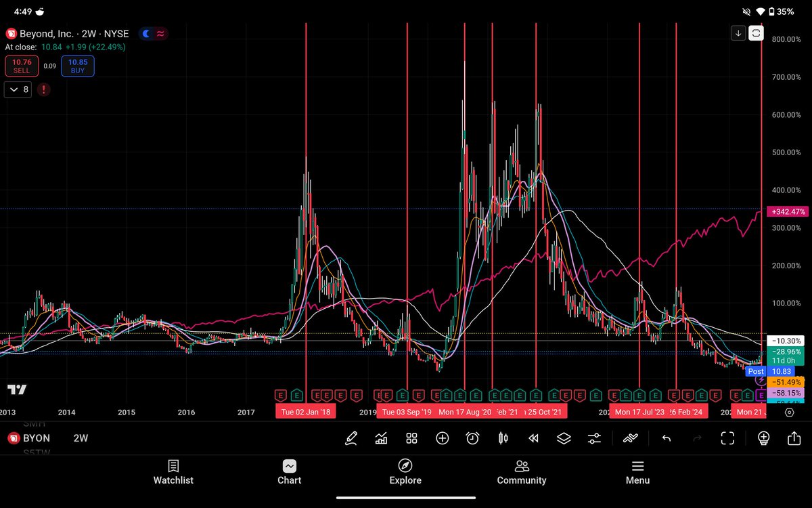Open the Watchlist tab
Image resolution: width=812 pixels, height=508 pixels.
pos(173,473)
